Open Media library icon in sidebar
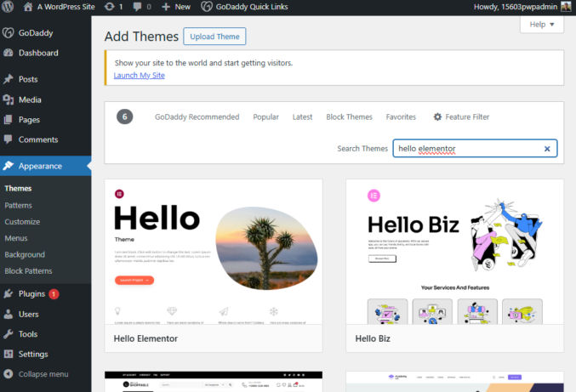576x392 pixels. [x=8, y=99]
